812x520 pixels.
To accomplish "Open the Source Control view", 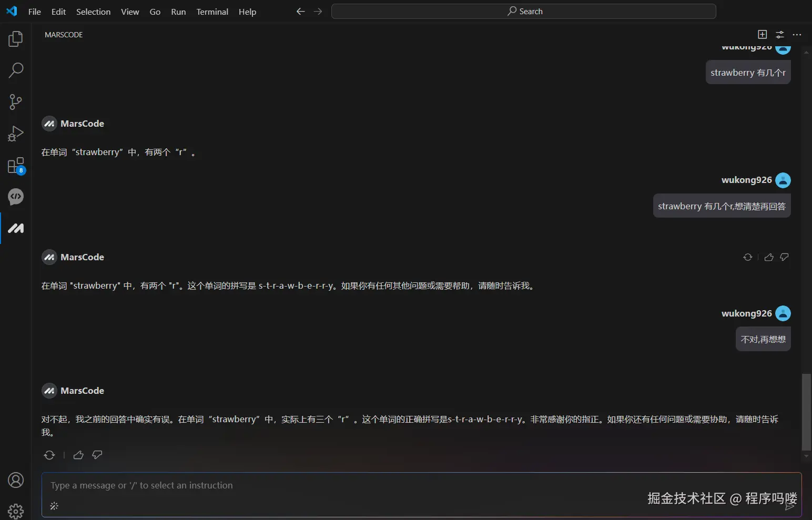I will click(15, 101).
